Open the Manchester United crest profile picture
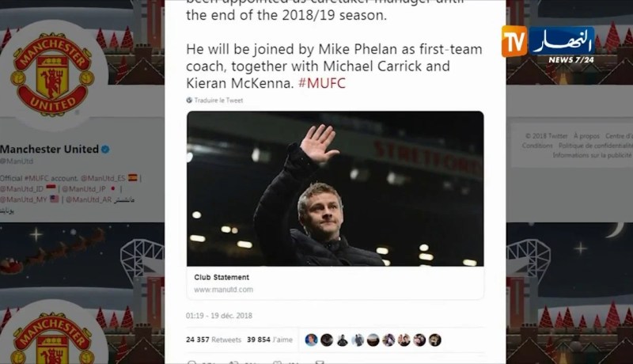 [52, 74]
